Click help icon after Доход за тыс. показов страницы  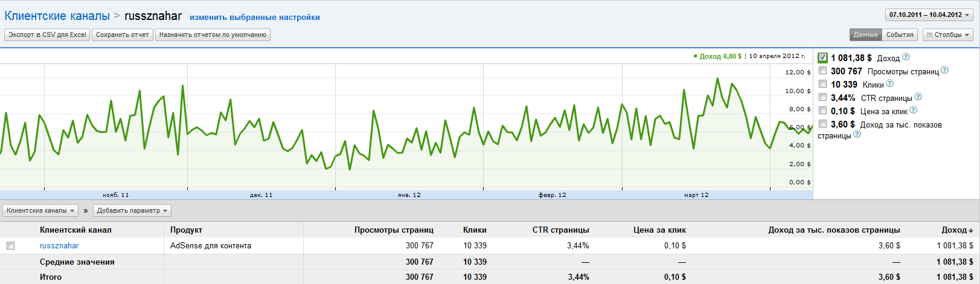pyautogui.click(x=857, y=134)
